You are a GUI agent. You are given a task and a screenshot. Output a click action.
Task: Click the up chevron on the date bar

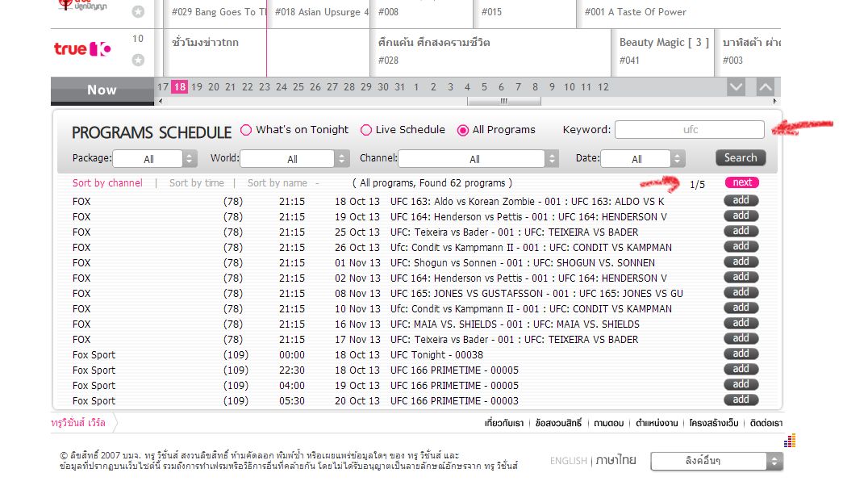pyautogui.click(x=765, y=87)
